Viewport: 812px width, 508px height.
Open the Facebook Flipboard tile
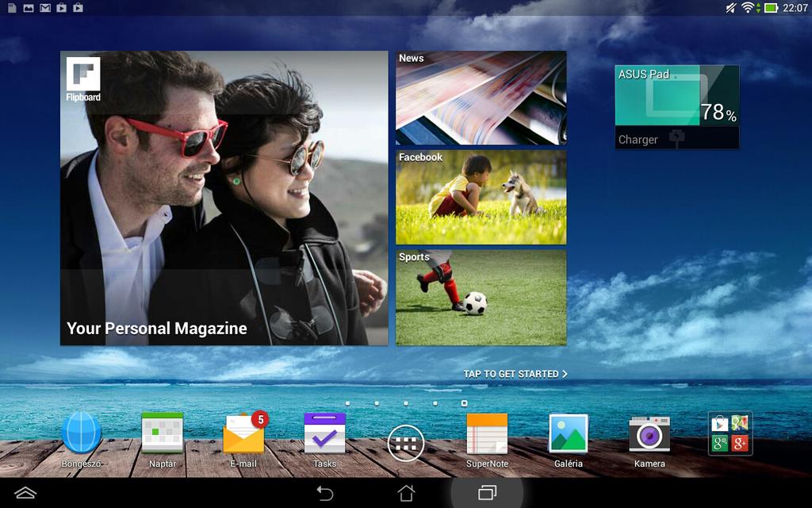tap(481, 198)
